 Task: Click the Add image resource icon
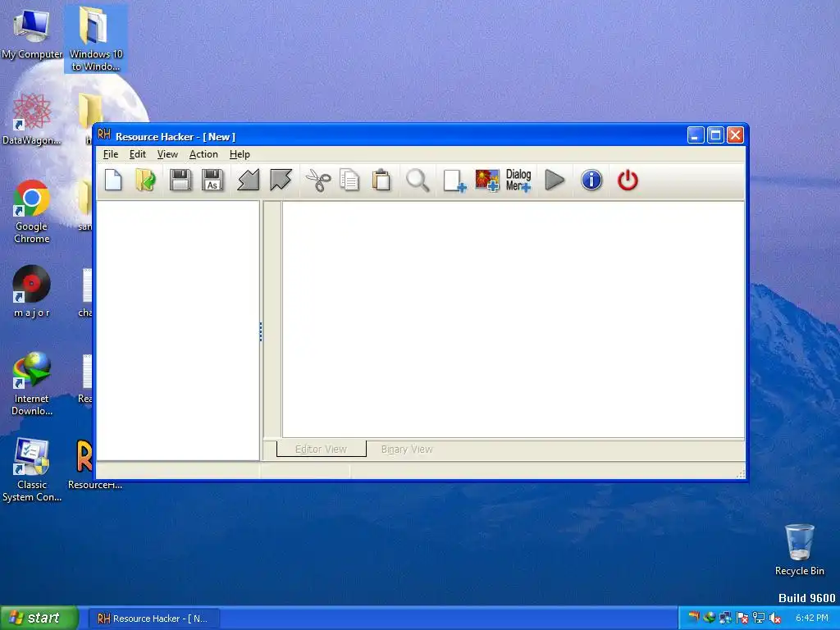click(487, 180)
